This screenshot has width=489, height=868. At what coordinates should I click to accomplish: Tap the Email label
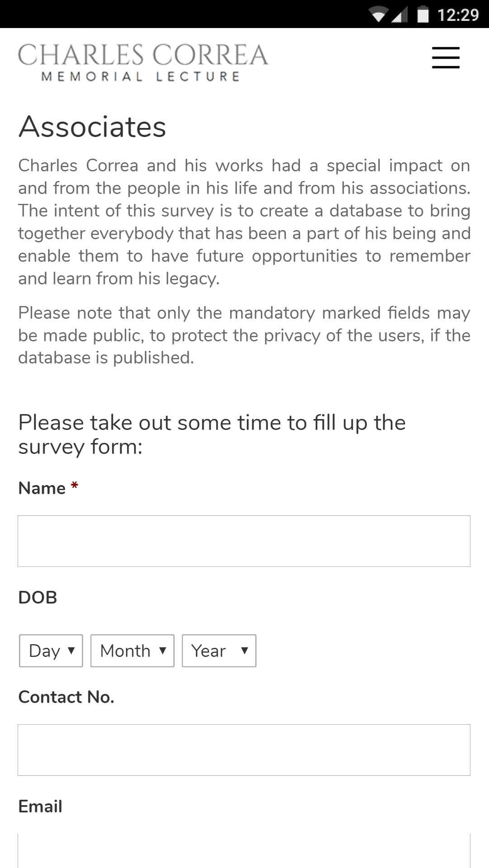(x=40, y=807)
